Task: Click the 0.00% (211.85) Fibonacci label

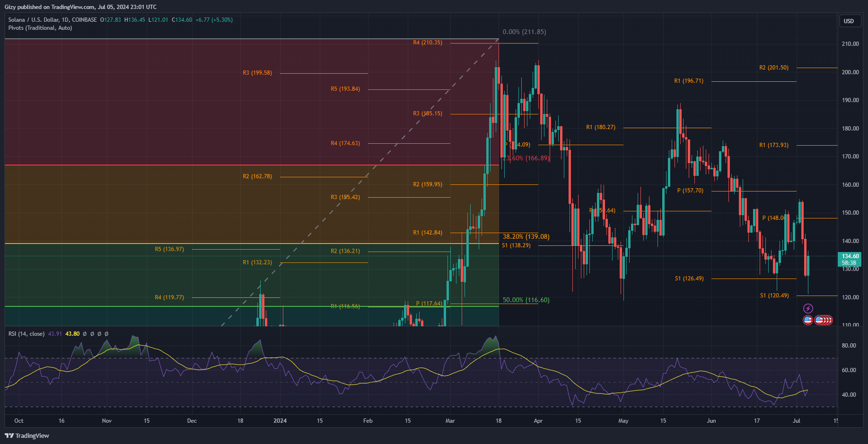Action: [524, 32]
